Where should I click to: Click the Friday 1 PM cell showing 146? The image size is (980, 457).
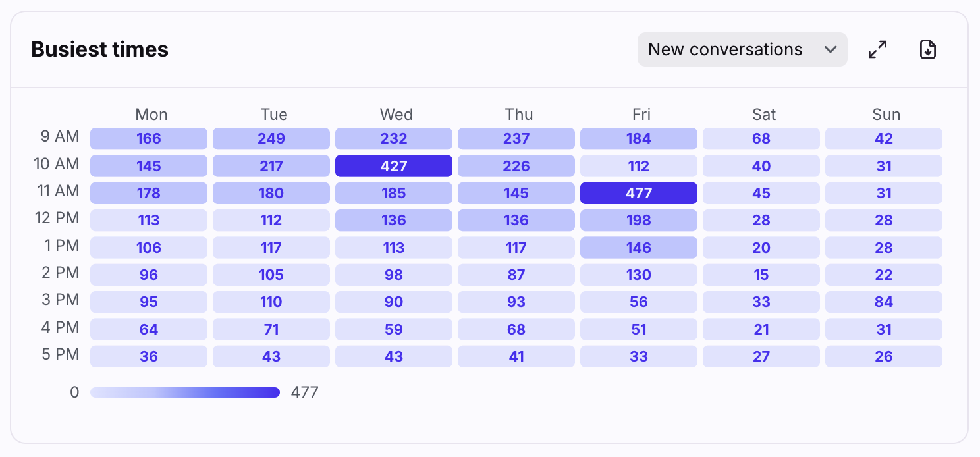pyautogui.click(x=639, y=248)
